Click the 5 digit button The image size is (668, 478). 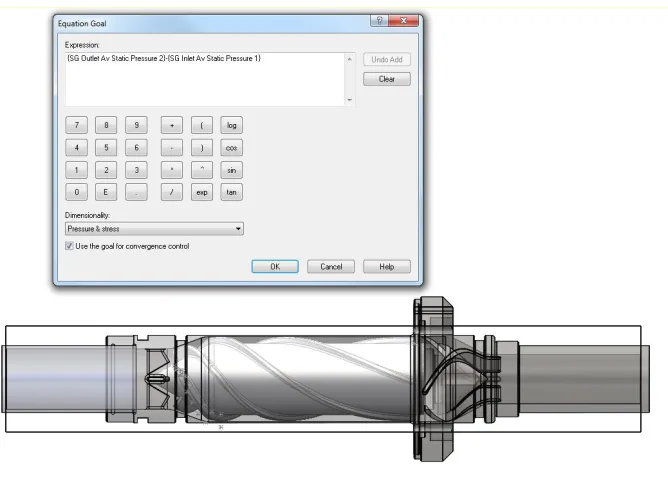click(x=107, y=148)
